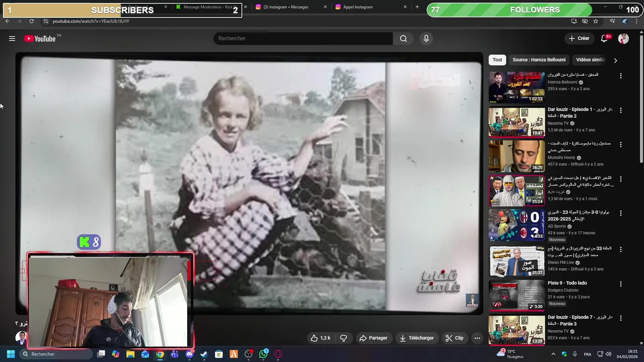Image resolution: width=644 pixels, height=362 pixels.
Task: Open the notifications bell
Action: (605, 39)
